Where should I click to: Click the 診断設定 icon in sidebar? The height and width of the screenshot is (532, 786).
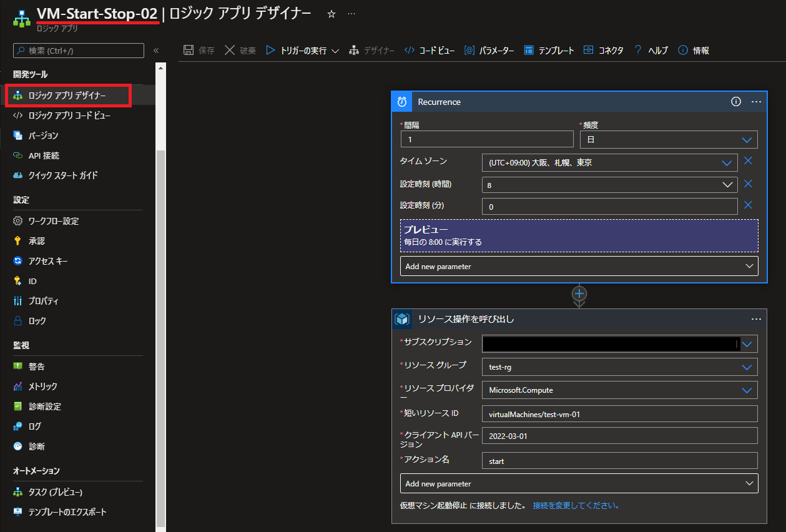click(x=18, y=406)
